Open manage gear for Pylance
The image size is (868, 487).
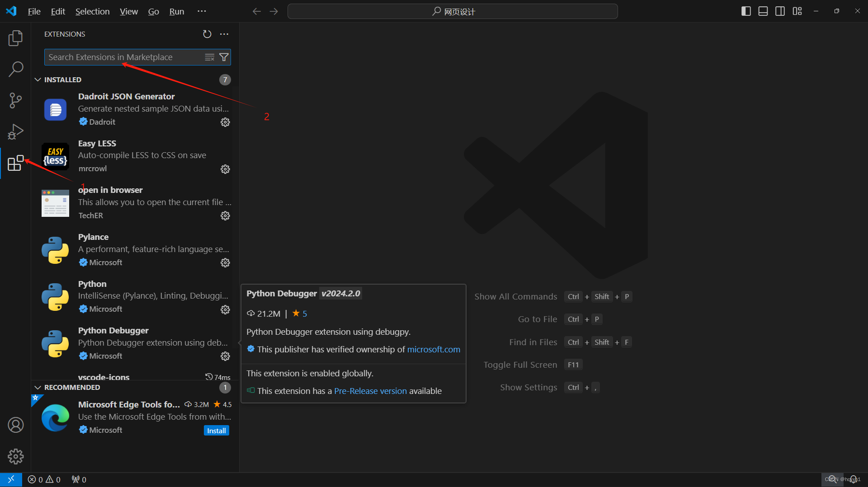pos(225,263)
